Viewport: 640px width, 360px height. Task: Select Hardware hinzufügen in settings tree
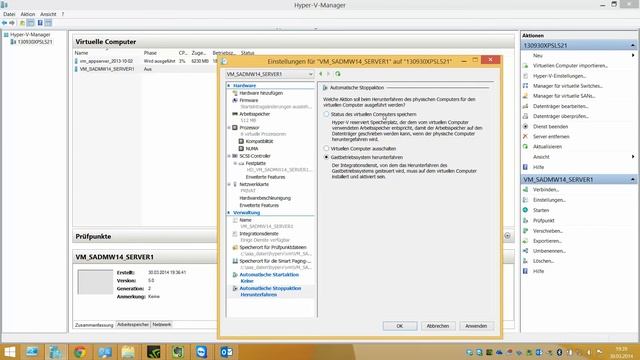261,93
